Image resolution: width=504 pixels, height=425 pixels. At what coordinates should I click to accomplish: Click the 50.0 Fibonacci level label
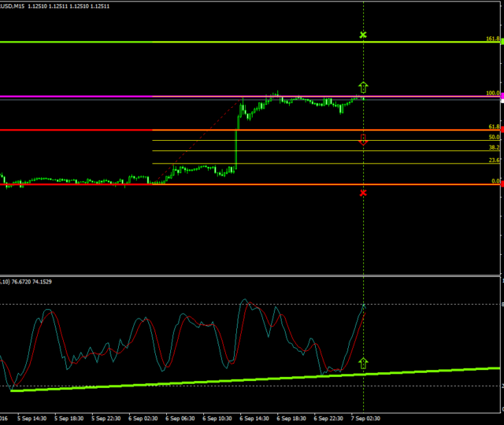[495, 137]
